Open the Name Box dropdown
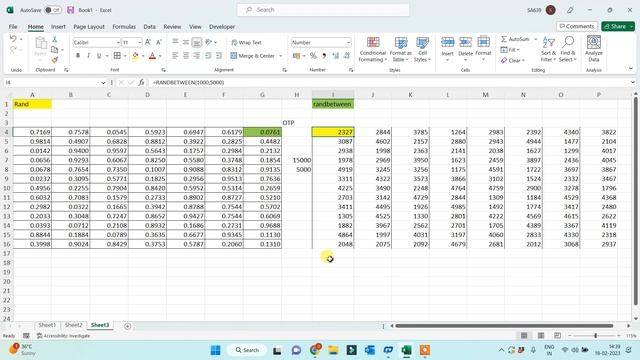Image resolution: width=640 pixels, height=360 pixels. point(103,82)
